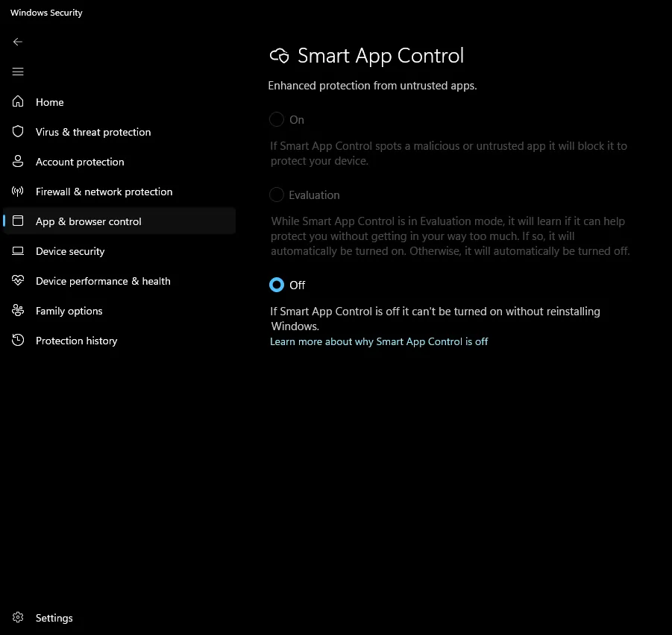Viewport: 672px width, 635px height.
Task: Click the shield icon for Virus protection
Action: click(x=18, y=131)
